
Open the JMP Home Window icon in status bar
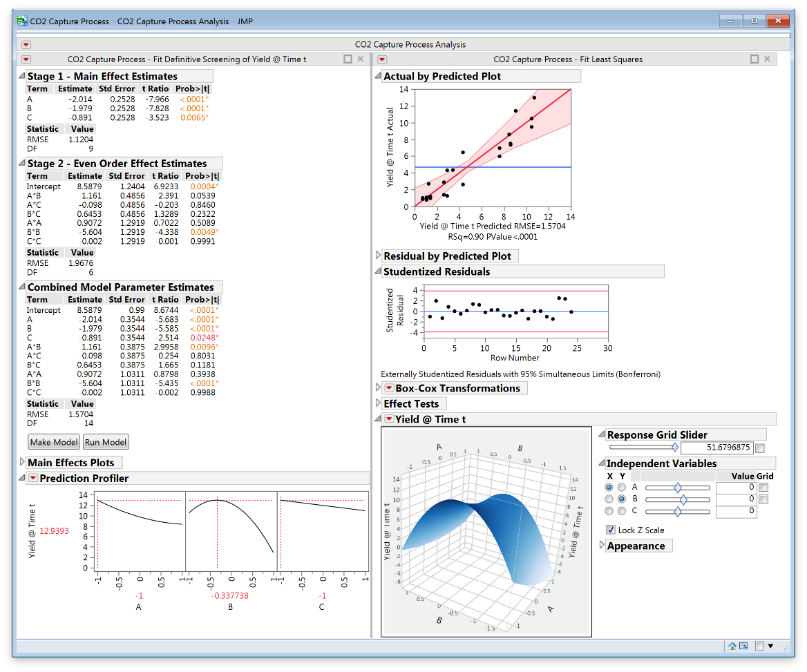pyautogui.click(x=732, y=646)
